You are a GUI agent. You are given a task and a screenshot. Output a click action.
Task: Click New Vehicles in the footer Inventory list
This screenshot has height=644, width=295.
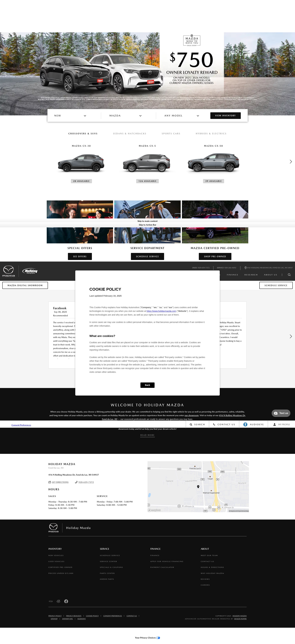(x=56, y=556)
